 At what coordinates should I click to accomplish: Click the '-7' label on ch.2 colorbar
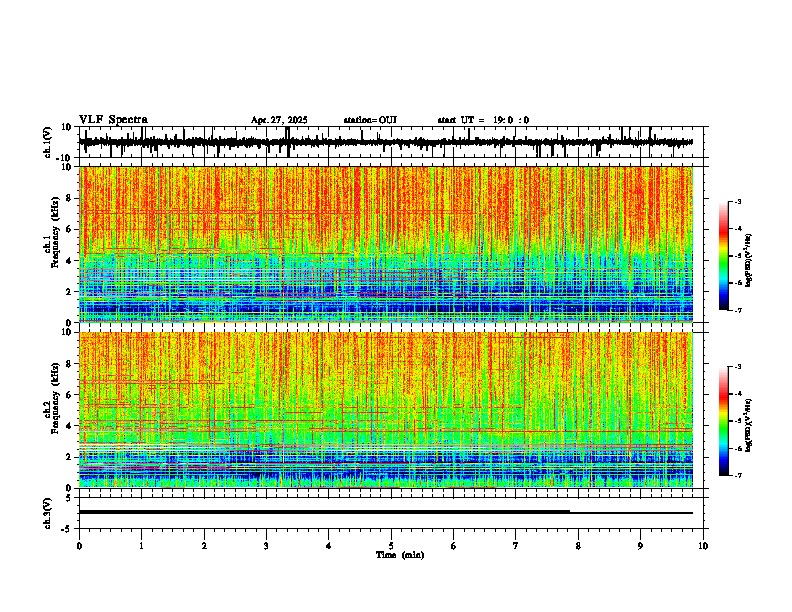tap(737, 475)
